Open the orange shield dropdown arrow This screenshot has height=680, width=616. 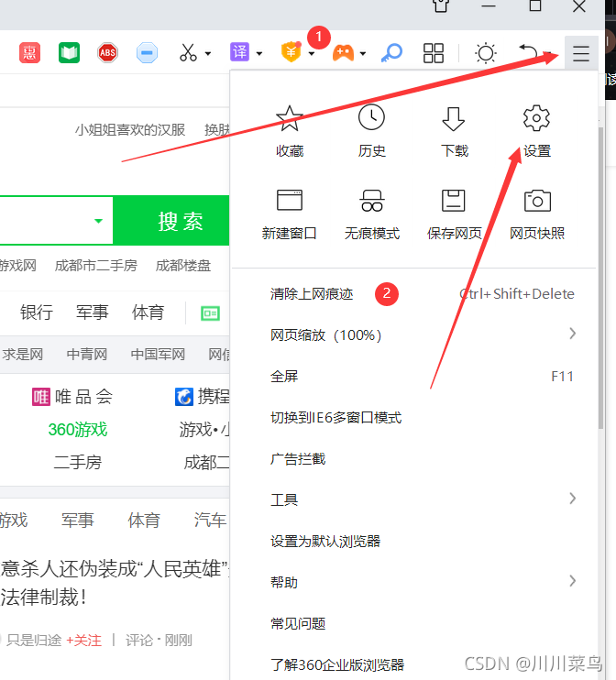tap(312, 54)
